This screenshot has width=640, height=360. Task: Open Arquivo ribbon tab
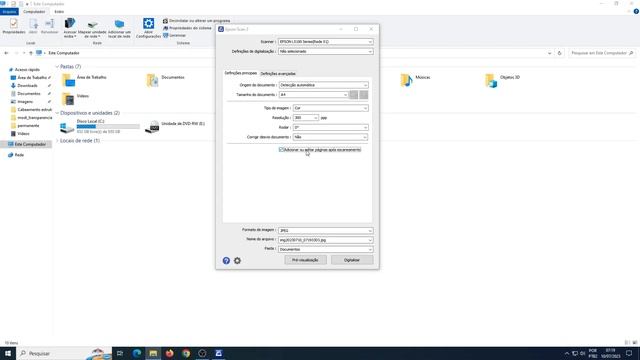[x=9, y=12]
